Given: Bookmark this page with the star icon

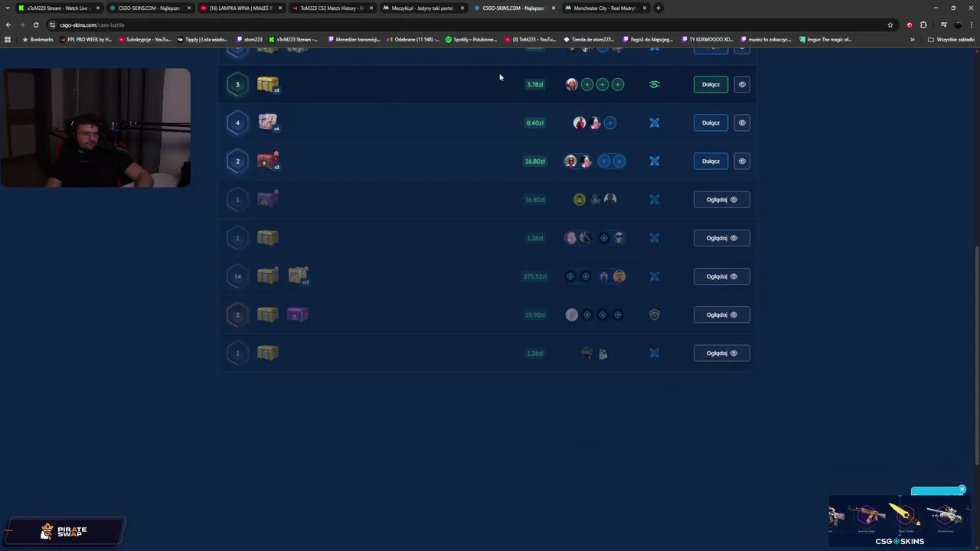Looking at the screenshot, I should [x=890, y=24].
